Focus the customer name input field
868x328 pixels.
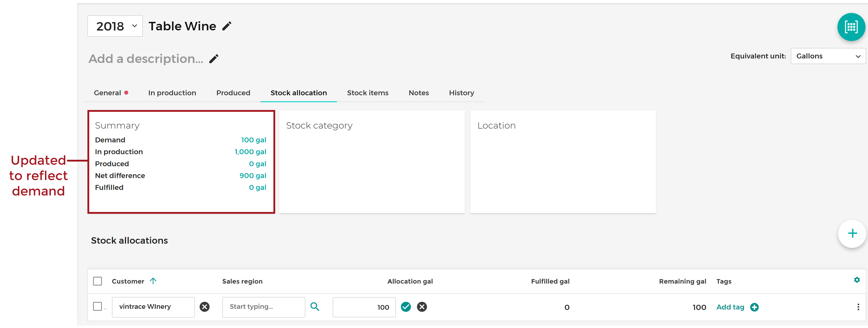[153, 307]
